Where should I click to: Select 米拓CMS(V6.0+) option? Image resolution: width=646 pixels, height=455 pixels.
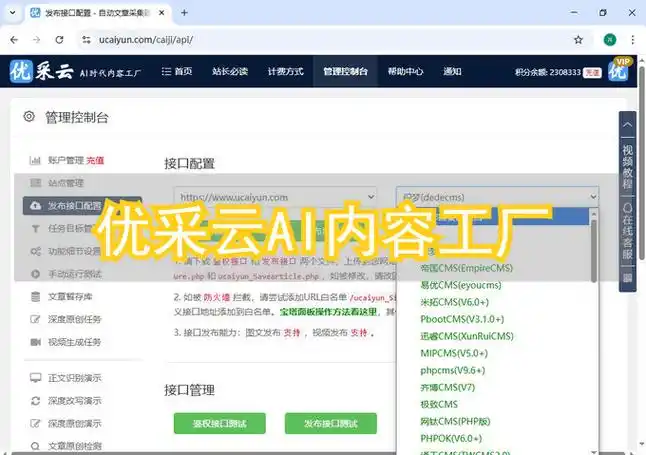pos(454,302)
